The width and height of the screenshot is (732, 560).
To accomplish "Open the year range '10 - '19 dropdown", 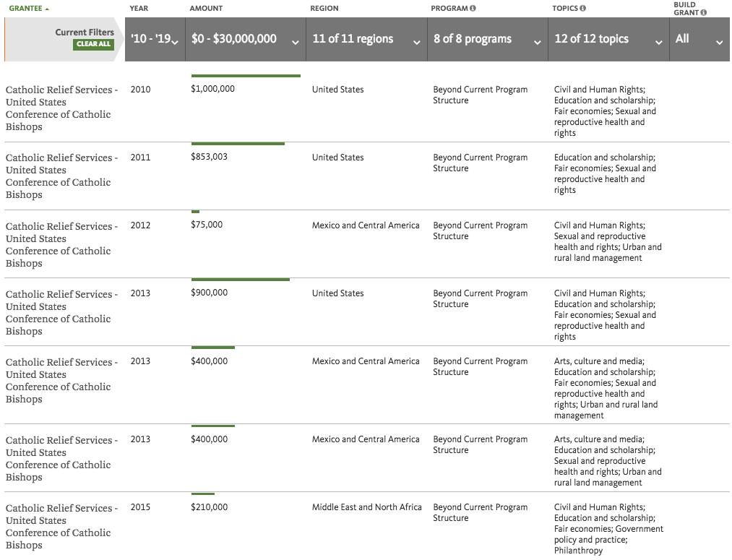I will tap(155, 39).
